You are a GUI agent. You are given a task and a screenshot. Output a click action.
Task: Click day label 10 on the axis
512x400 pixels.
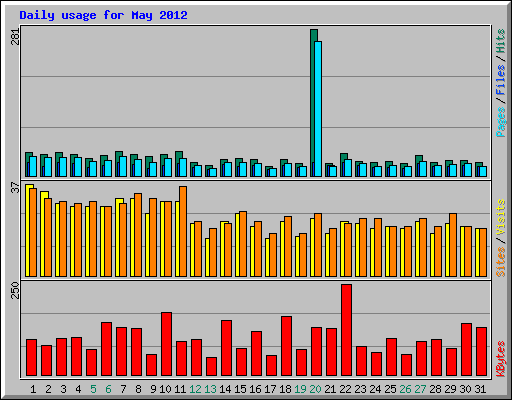tap(165, 389)
